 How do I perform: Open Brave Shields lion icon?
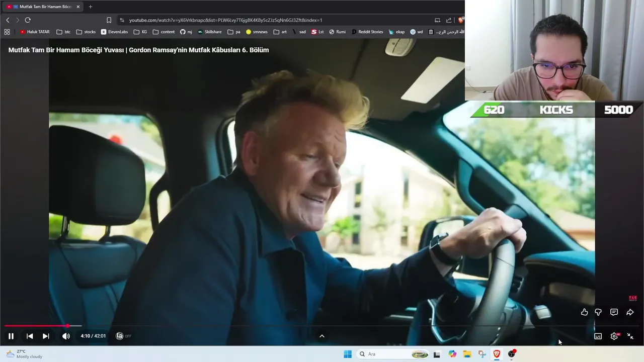tap(460, 20)
